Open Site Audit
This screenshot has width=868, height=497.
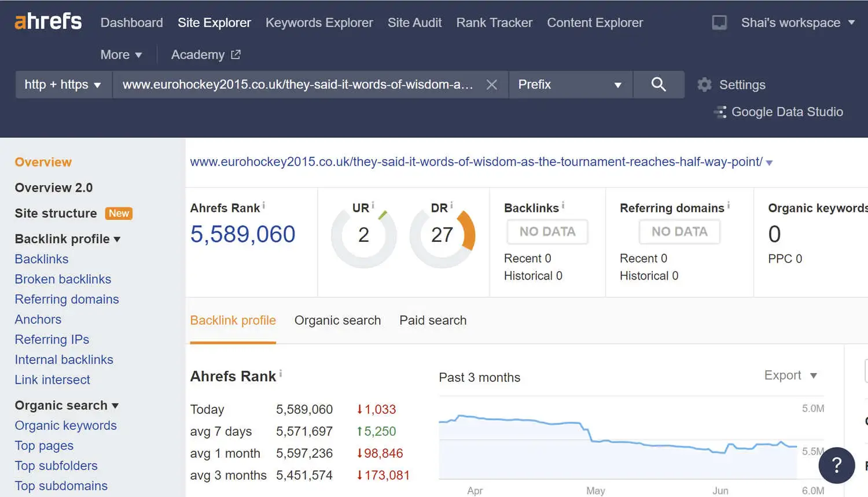tap(414, 23)
